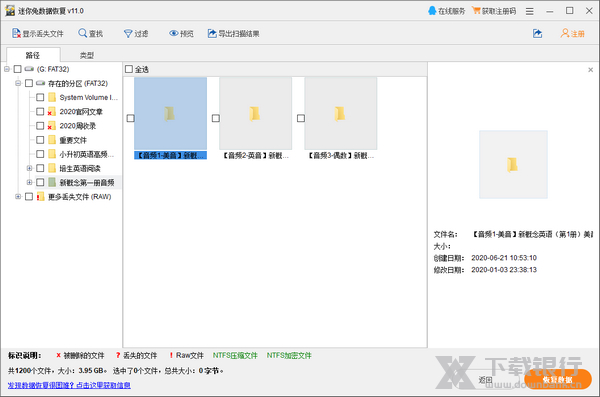The height and width of the screenshot is (397, 600).
Task: Expand the 培生英语阅读 folder node
Action: click(x=29, y=168)
